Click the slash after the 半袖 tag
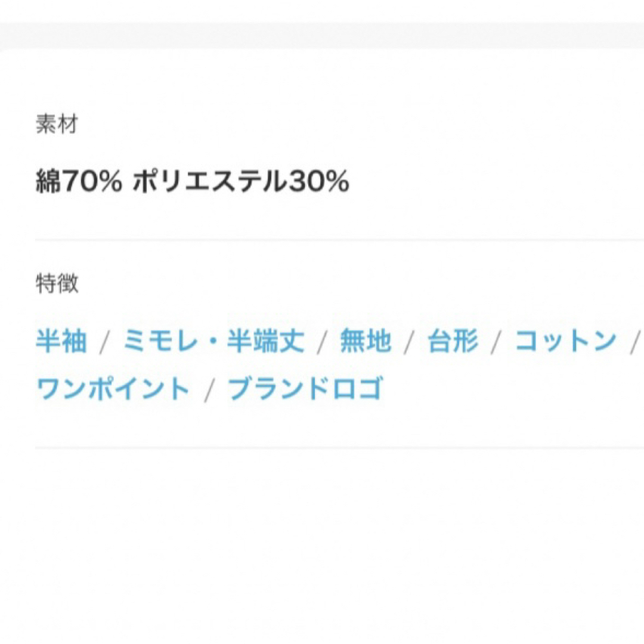The height and width of the screenshot is (644, 644). tap(105, 342)
